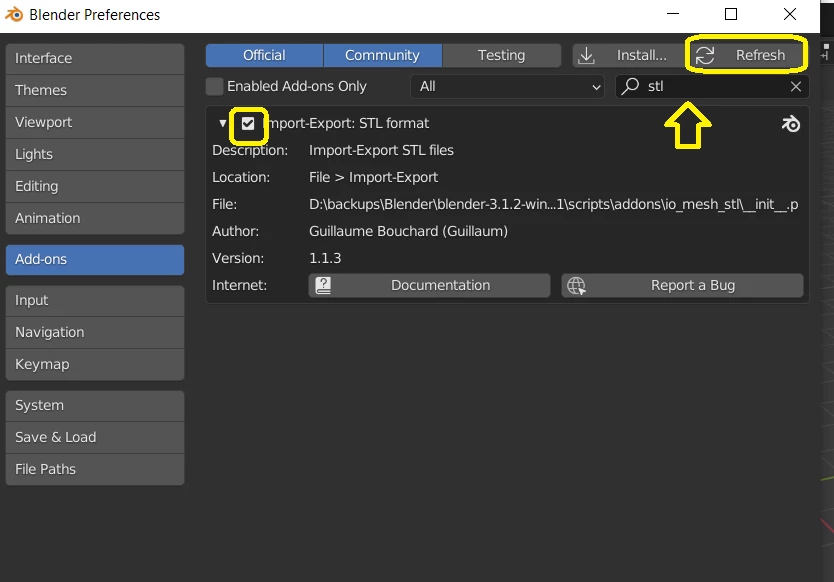Switch to Viewport preferences

click(95, 122)
